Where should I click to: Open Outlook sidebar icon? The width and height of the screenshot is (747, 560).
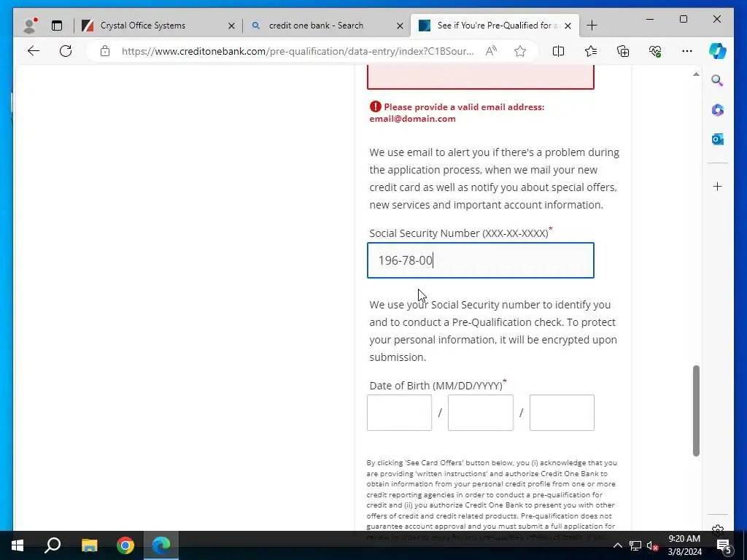(x=718, y=139)
